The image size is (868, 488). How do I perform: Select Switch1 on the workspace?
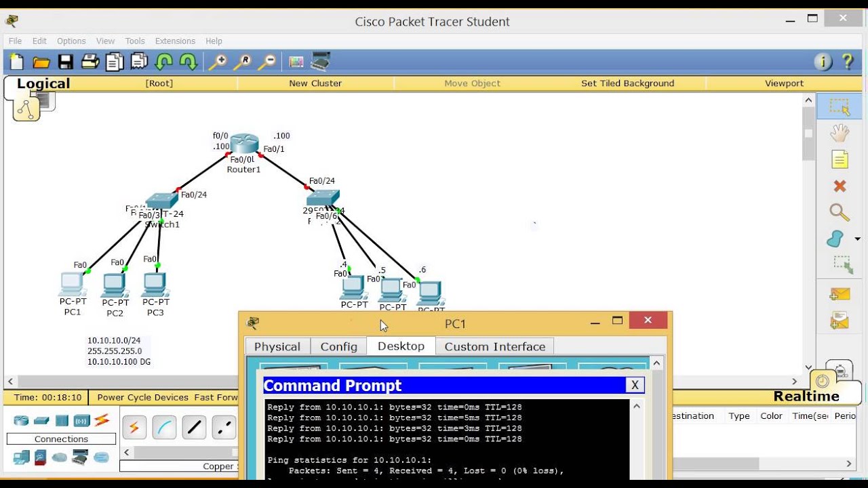[161, 201]
